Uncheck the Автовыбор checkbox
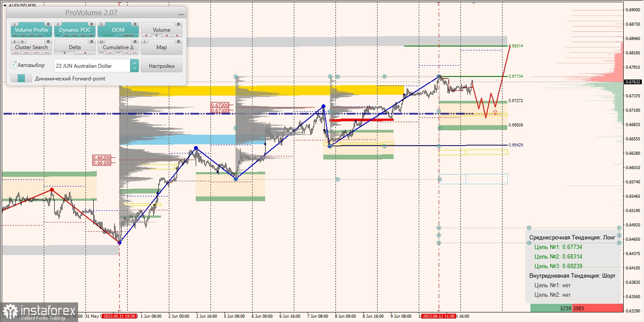 pos(14,65)
